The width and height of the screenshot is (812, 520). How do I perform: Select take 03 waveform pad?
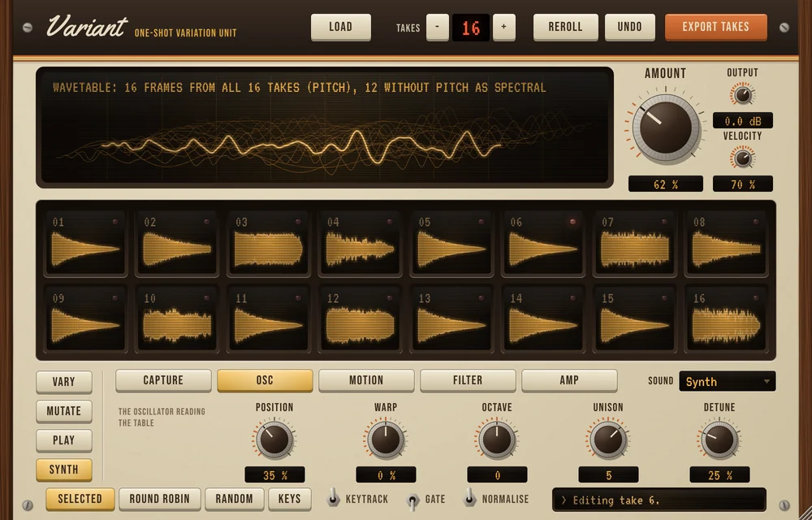click(x=269, y=242)
